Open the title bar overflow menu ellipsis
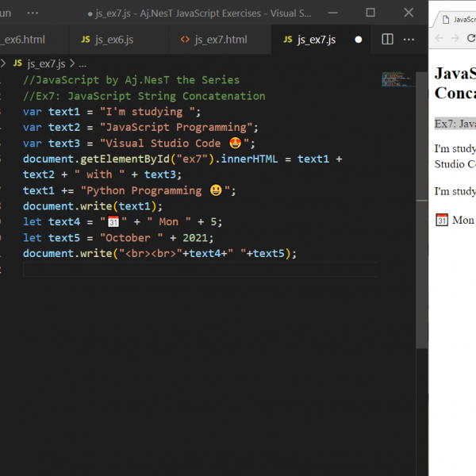476x476 pixels. click(x=33, y=13)
